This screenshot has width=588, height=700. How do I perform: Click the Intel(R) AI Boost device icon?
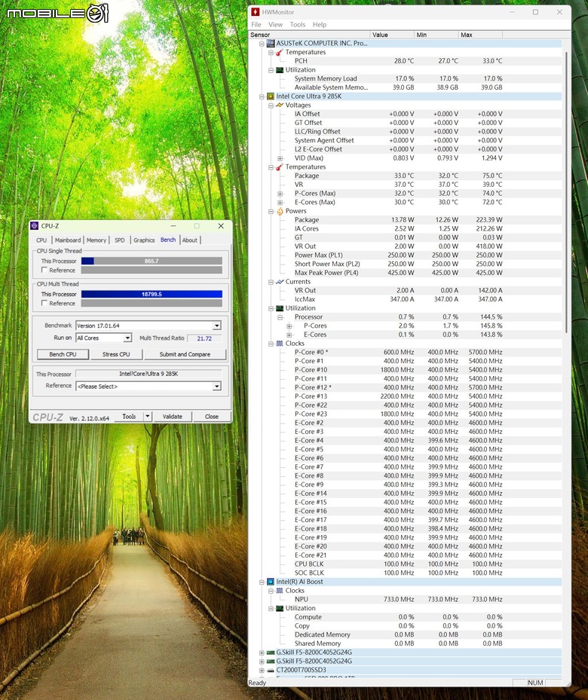click(x=271, y=582)
